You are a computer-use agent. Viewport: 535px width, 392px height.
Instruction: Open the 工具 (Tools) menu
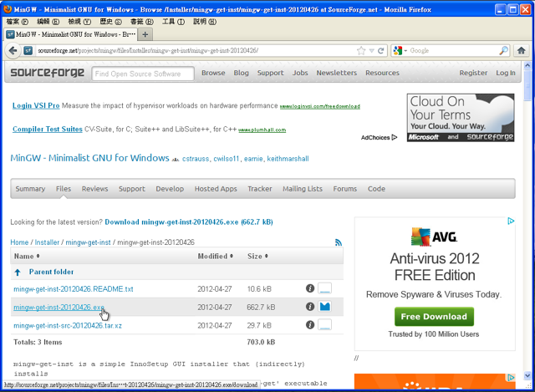click(173, 22)
